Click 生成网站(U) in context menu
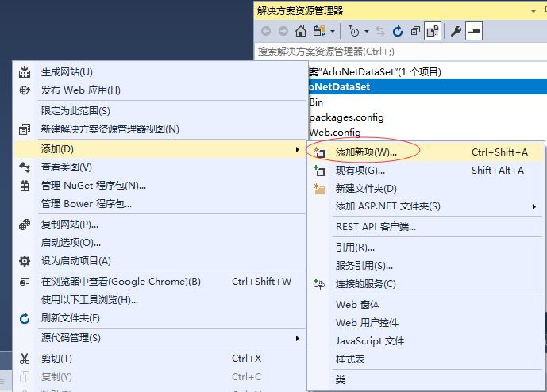 [x=67, y=72]
